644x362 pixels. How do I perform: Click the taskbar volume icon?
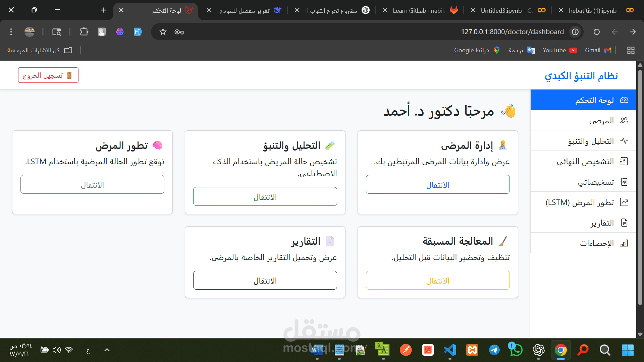(57, 350)
